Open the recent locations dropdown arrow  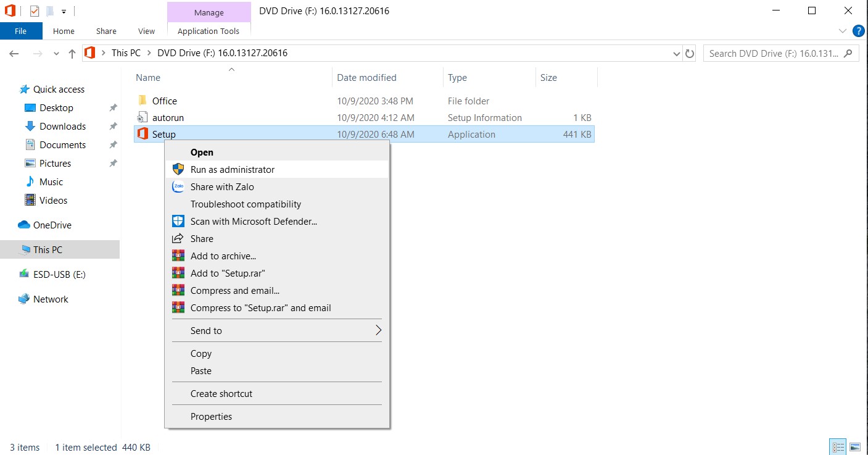(57, 54)
